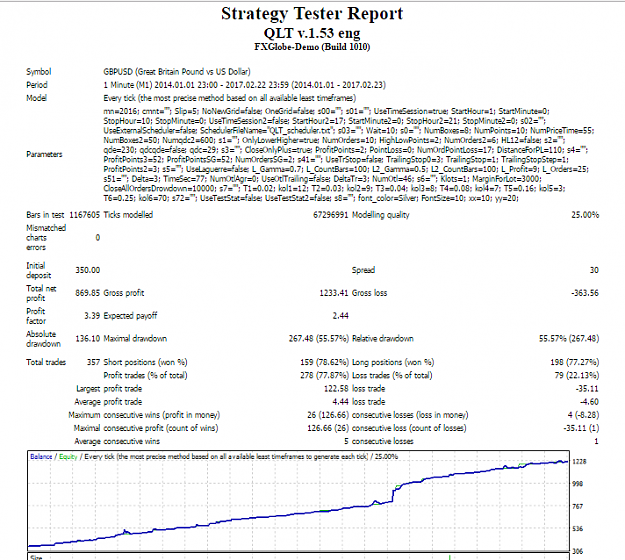Click 'Mismatched charts errors' label

[x=46, y=238]
